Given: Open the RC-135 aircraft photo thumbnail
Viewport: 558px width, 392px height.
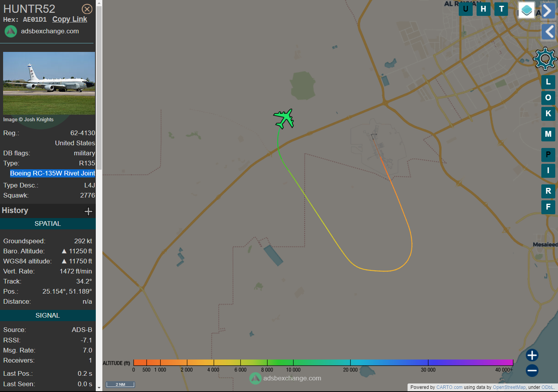Looking at the screenshot, I should coord(49,83).
